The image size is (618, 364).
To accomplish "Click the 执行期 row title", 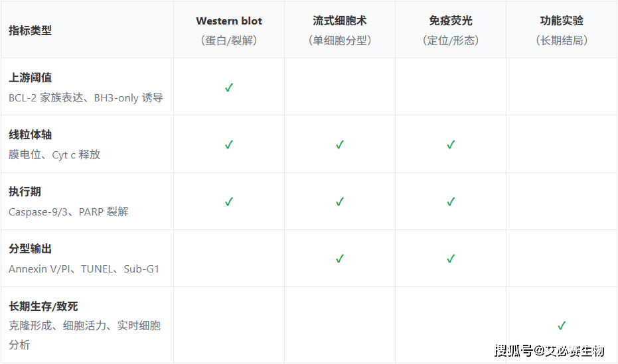I will point(25,192).
